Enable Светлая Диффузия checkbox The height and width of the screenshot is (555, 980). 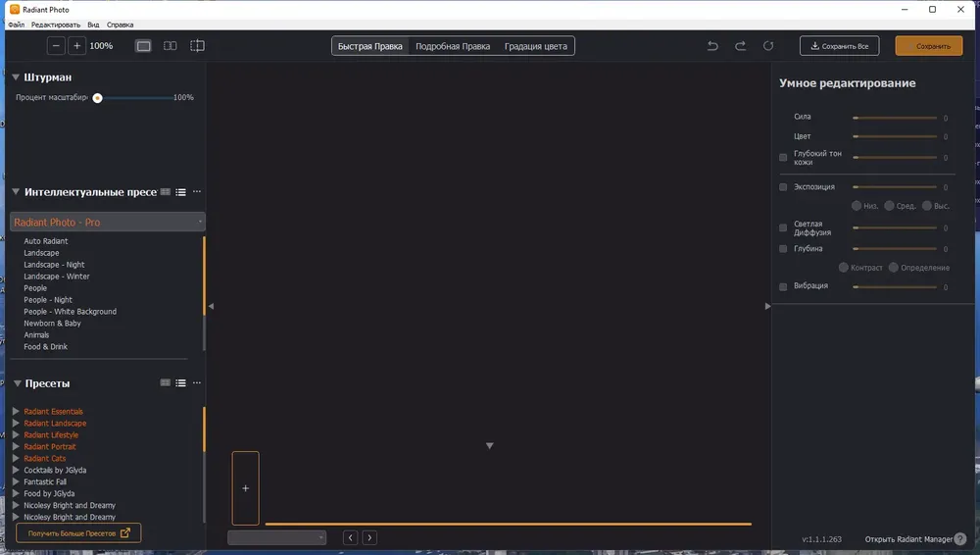783,227
